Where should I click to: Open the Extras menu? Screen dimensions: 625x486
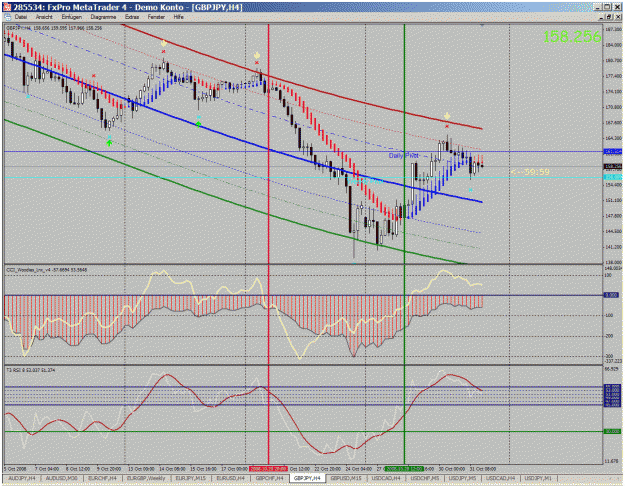point(132,17)
